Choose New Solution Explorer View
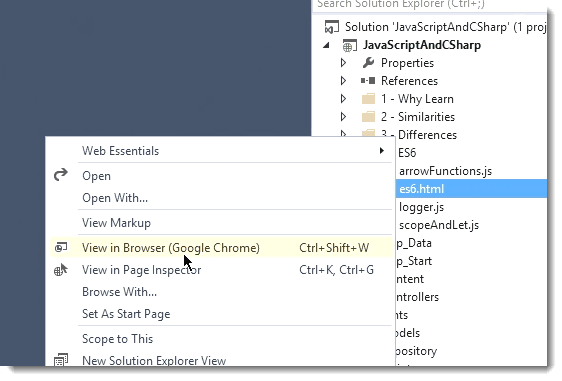 pos(220,359)
